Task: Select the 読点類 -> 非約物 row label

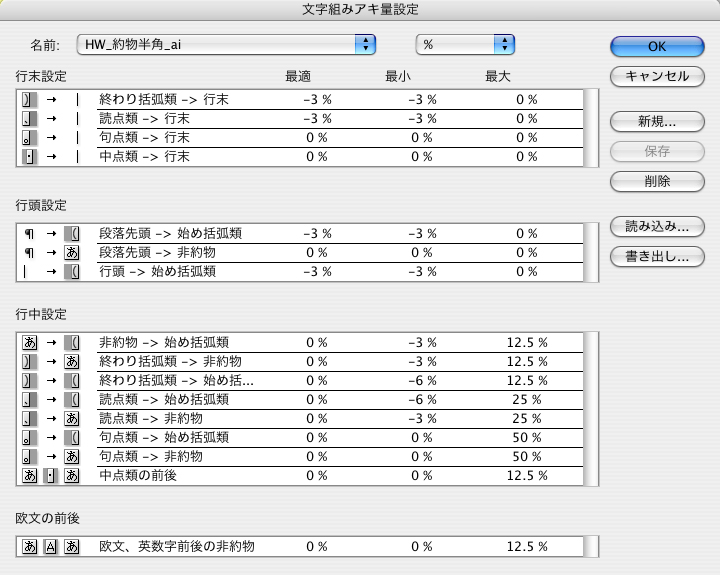Action: click(x=151, y=418)
